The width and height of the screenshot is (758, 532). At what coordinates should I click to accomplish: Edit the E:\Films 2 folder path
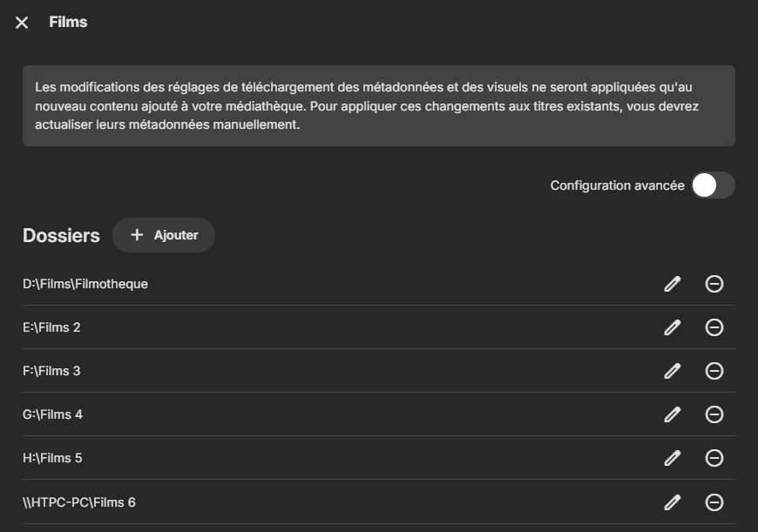click(672, 327)
